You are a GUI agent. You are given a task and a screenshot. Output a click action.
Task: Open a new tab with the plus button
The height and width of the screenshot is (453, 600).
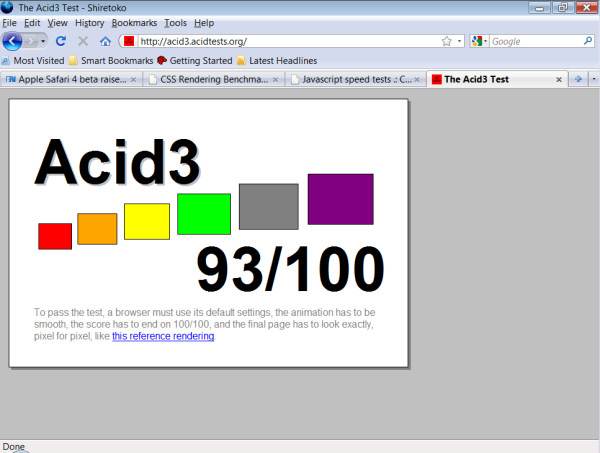(x=578, y=79)
